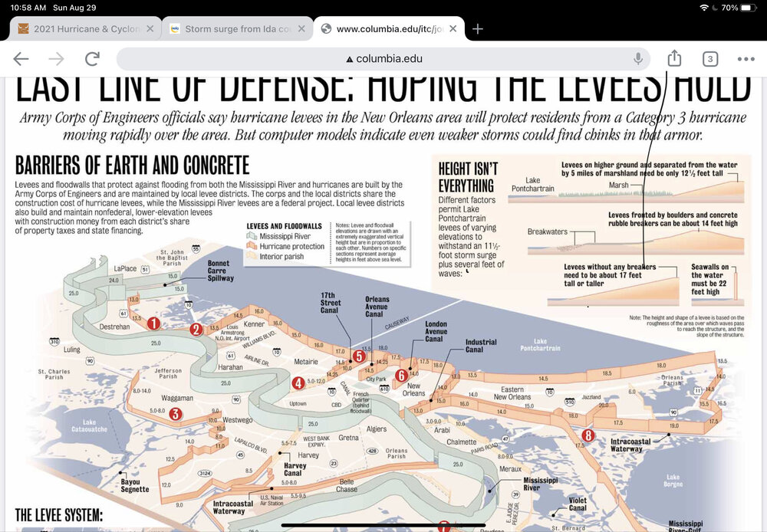Image resolution: width=767 pixels, height=532 pixels.
Task: Open the share sheet icon
Action: (674, 58)
